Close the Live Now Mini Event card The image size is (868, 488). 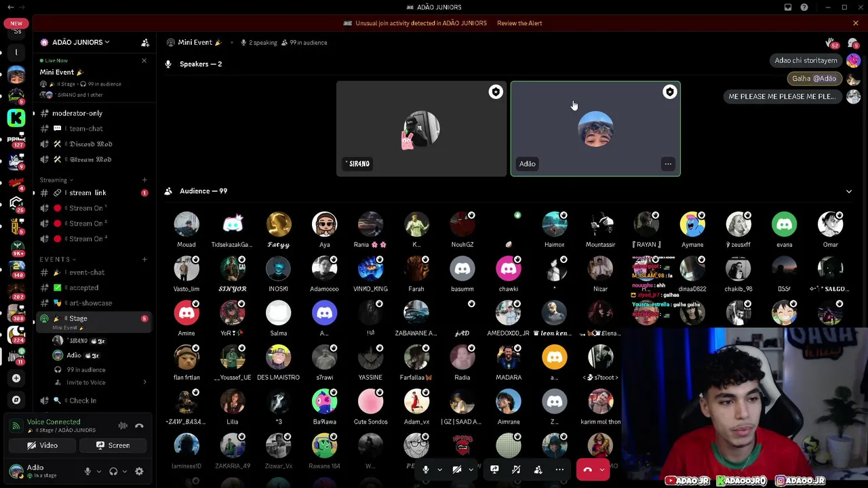point(144,61)
